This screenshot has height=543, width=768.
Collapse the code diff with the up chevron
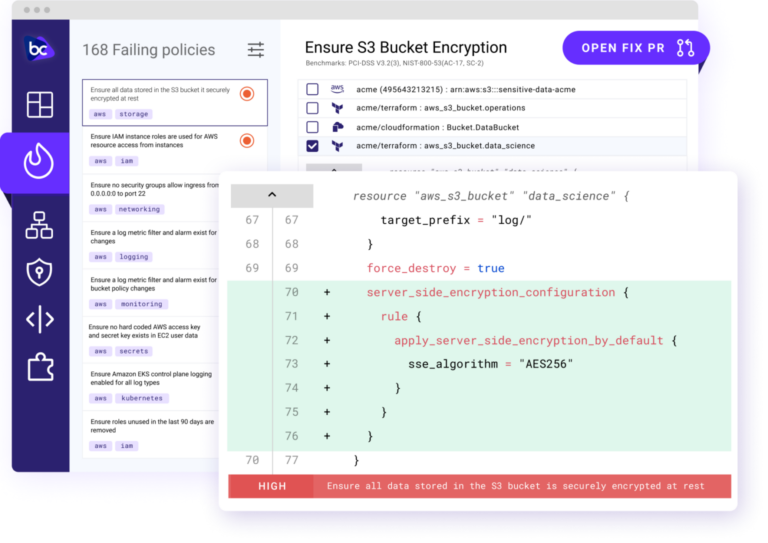click(272, 195)
